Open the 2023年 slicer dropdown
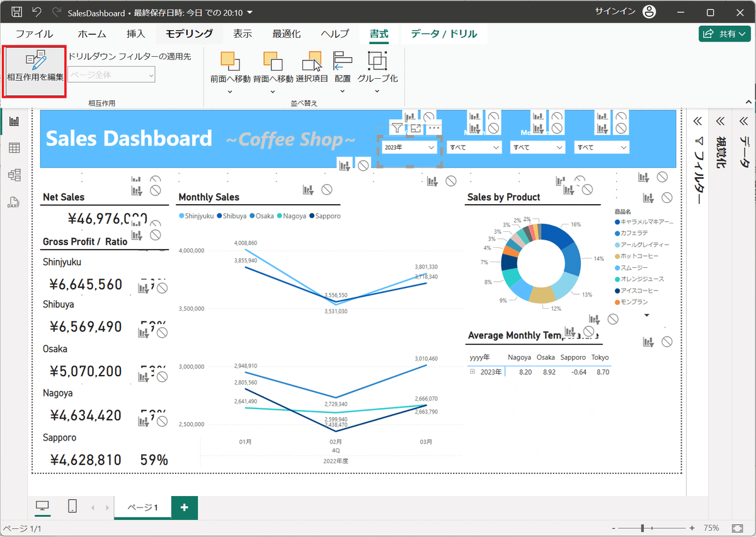 click(x=431, y=147)
